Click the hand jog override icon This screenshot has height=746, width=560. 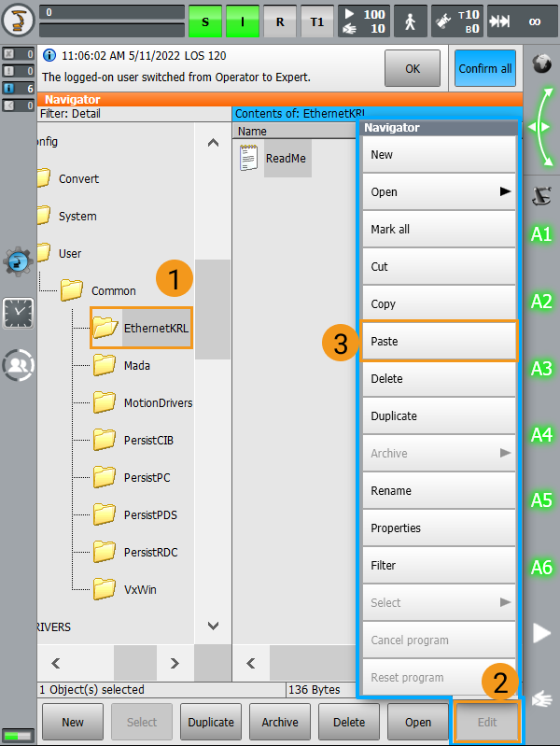542,699
